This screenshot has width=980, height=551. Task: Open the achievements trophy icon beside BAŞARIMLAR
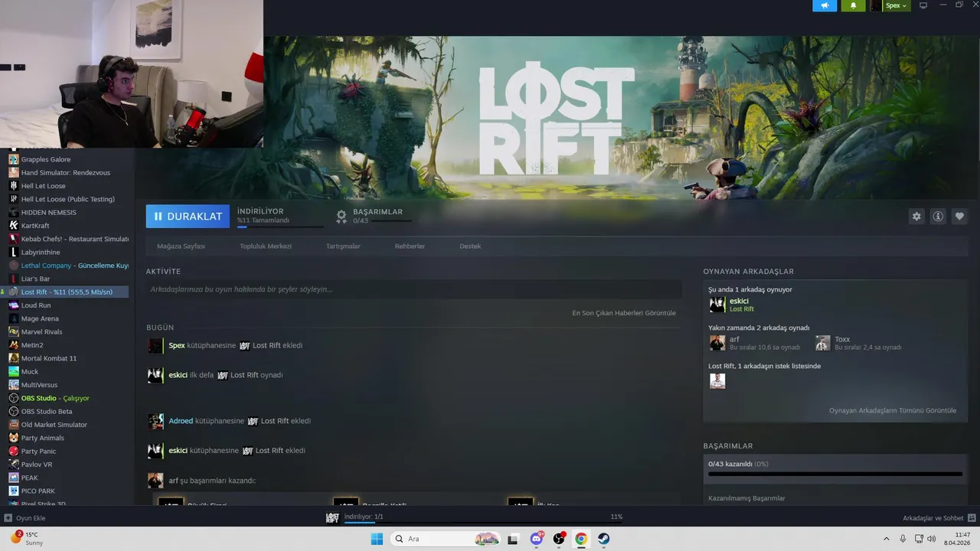click(341, 217)
